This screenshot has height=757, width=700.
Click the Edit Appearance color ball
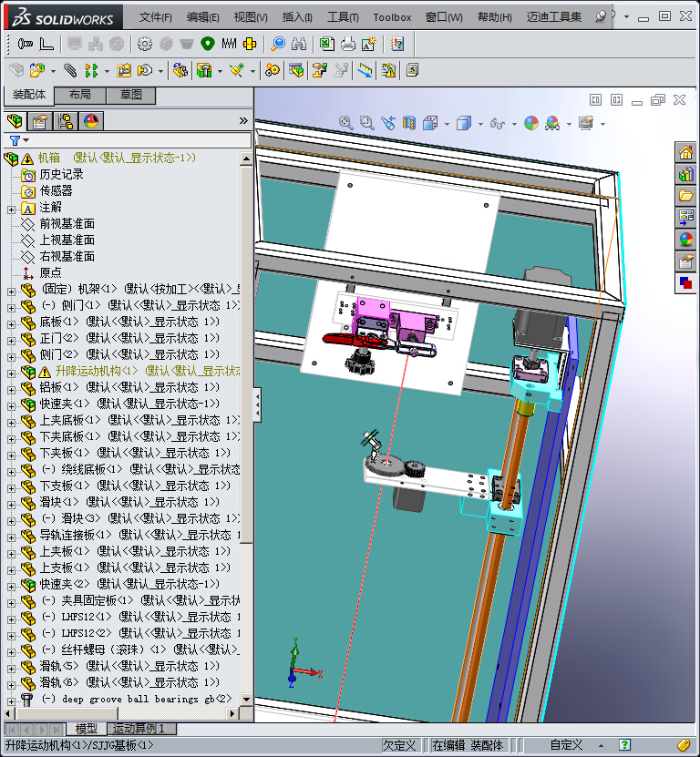tap(530, 123)
